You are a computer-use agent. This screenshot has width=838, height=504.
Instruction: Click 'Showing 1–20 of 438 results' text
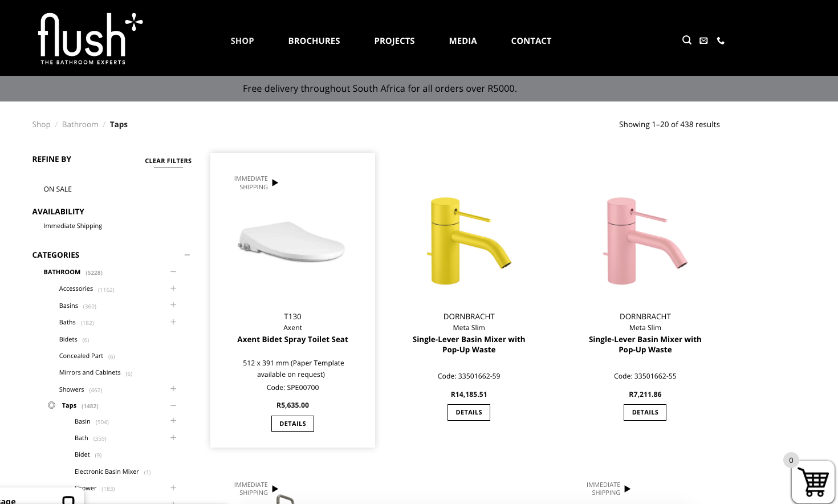pyautogui.click(x=669, y=124)
